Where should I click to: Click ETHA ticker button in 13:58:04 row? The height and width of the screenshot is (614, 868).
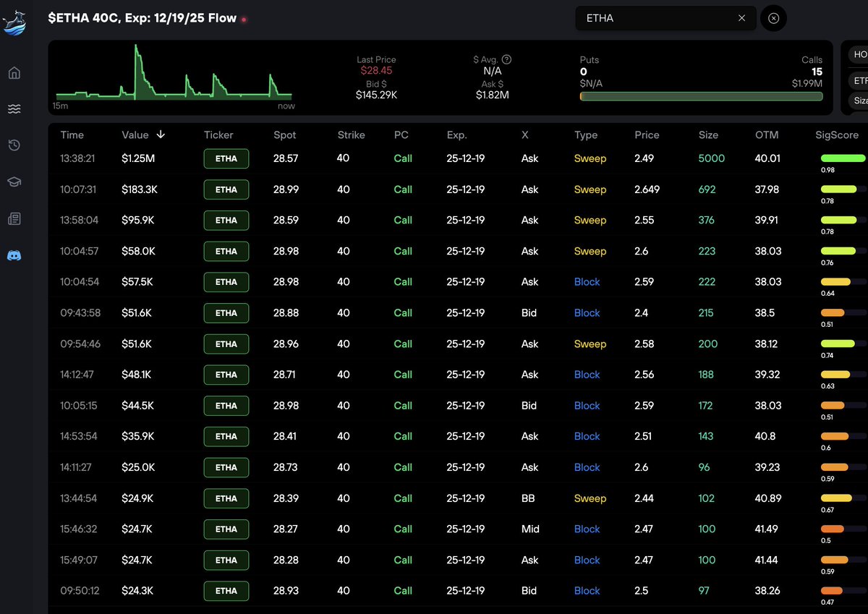click(226, 220)
